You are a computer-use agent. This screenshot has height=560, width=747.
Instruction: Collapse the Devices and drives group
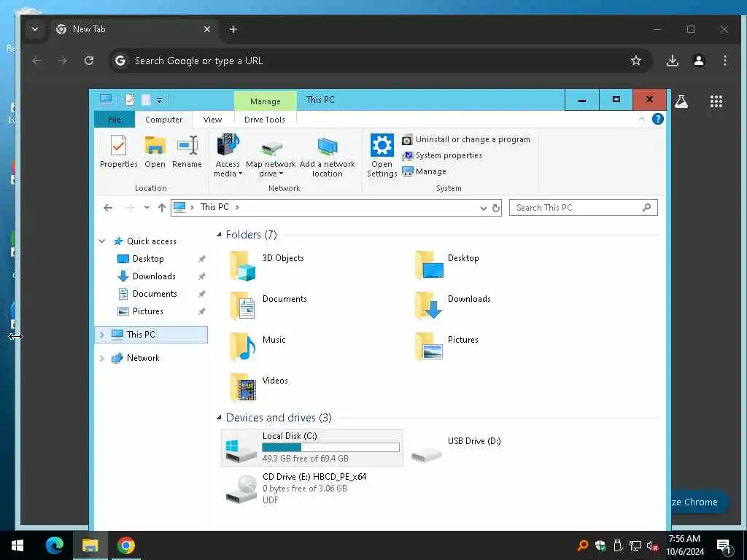click(x=219, y=418)
